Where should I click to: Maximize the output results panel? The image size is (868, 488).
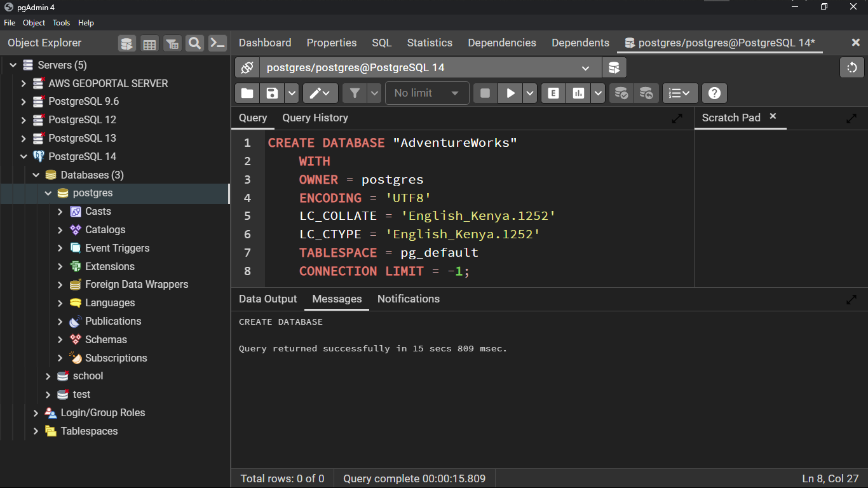tap(851, 299)
